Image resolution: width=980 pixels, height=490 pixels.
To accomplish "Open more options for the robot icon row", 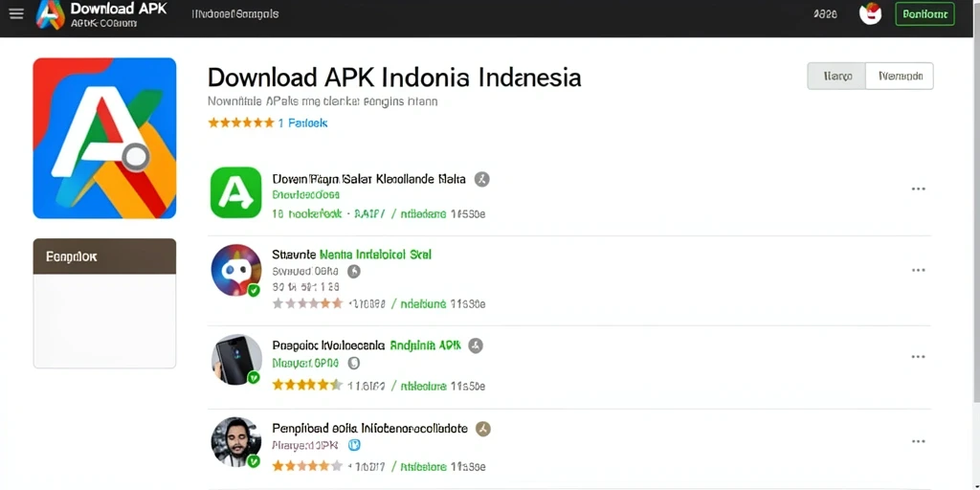I will [918, 270].
